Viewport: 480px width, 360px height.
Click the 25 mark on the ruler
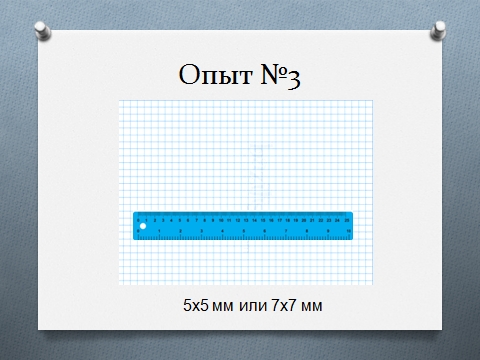point(347,220)
